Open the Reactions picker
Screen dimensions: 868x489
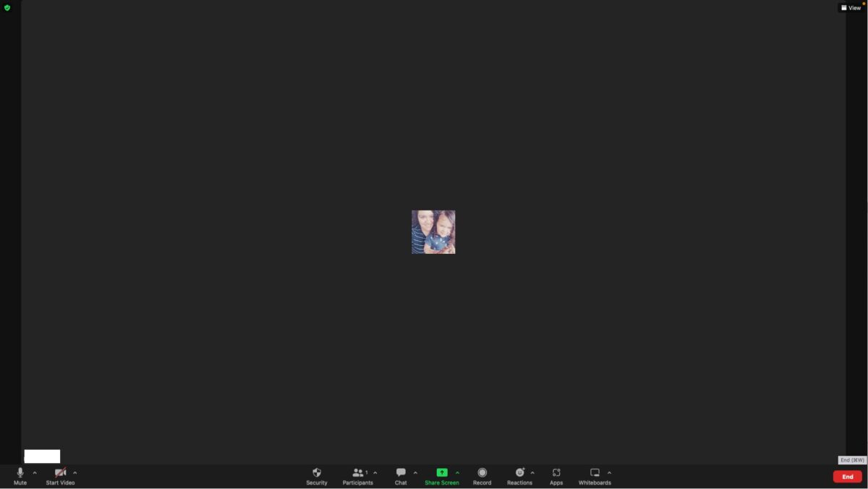[519, 476]
